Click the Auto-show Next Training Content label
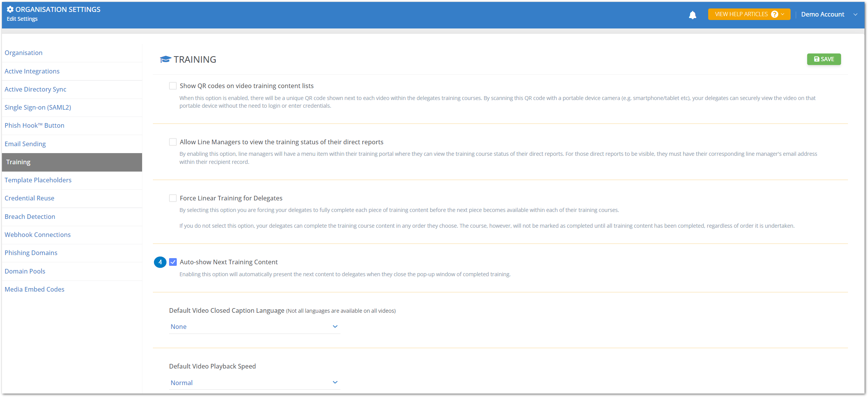This screenshot has height=397, width=868. (229, 262)
